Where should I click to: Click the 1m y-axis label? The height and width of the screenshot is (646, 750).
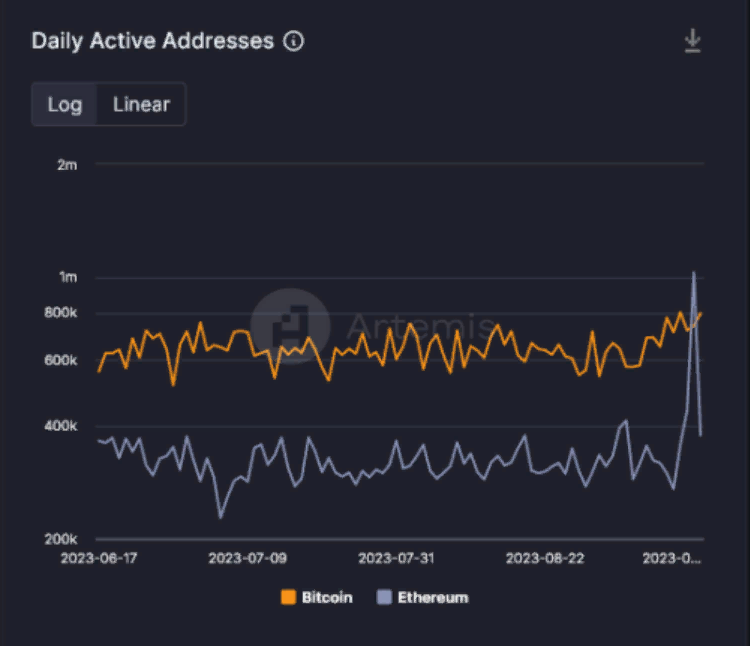point(66,277)
